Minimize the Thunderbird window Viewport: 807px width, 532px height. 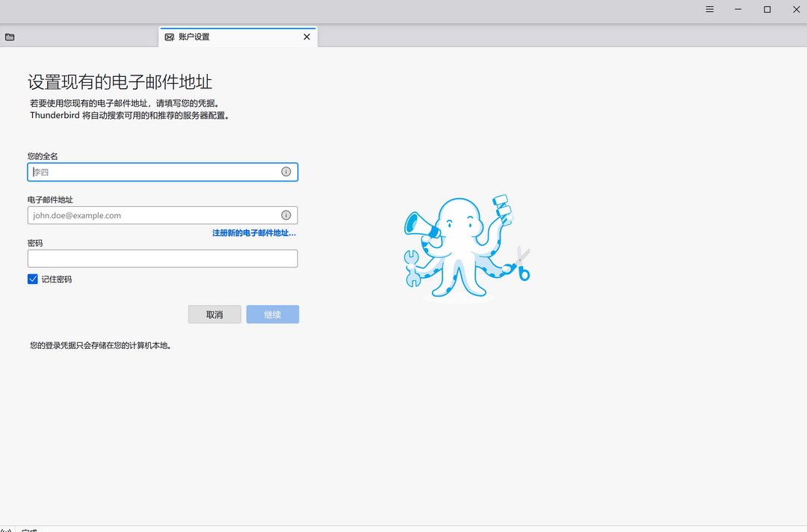coord(738,9)
